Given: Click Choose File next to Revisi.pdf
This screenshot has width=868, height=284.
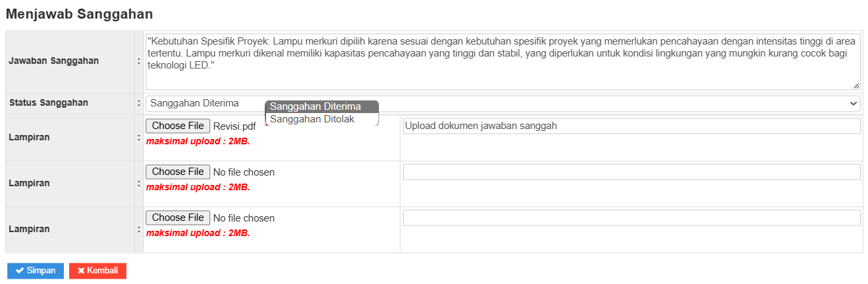Looking at the screenshot, I should click(178, 126).
